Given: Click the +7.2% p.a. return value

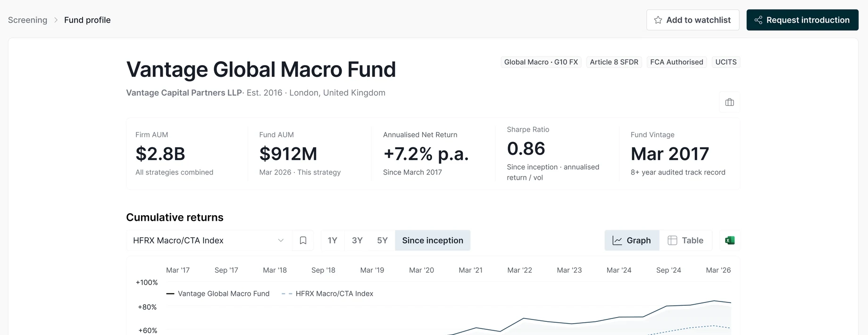Looking at the screenshot, I should tap(426, 154).
